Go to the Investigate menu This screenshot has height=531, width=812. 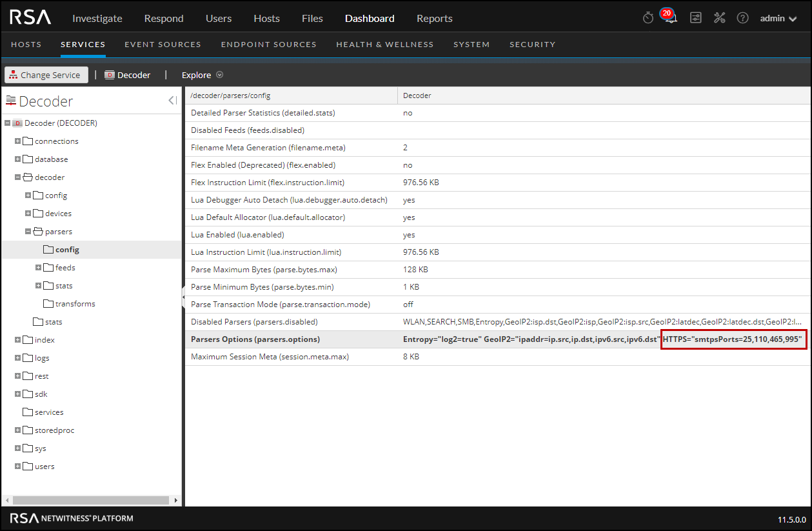(97, 18)
